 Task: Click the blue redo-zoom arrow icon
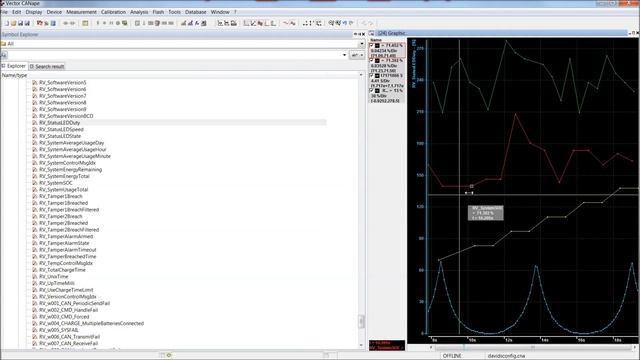pyautogui.click(x=351, y=23)
